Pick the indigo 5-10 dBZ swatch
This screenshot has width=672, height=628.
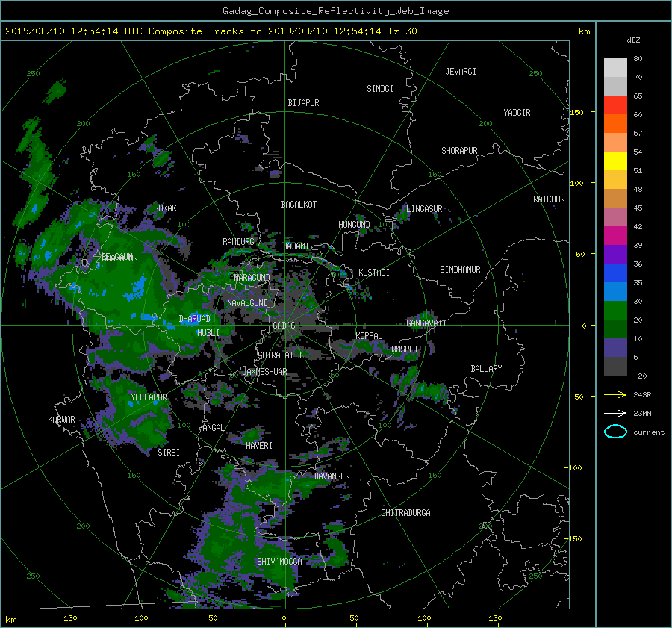tap(615, 348)
